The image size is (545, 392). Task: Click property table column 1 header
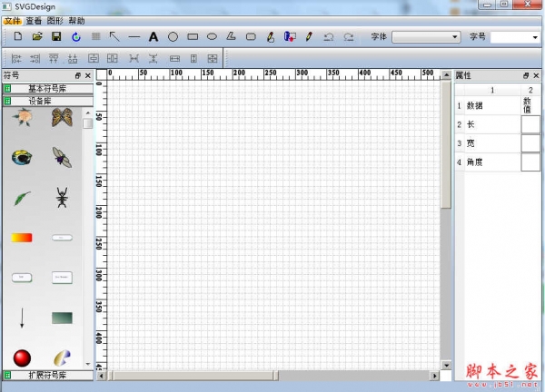tap(492, 90)
